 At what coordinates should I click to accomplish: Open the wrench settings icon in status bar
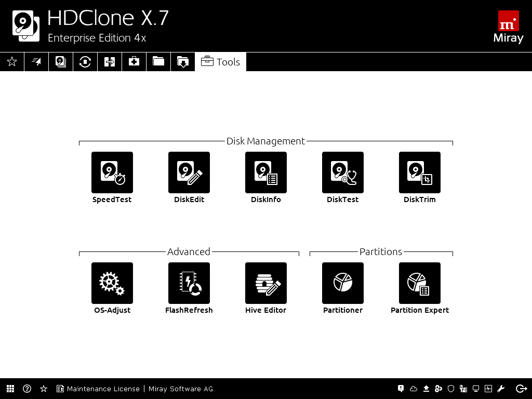pyautogui.click(x=501, y=389)
